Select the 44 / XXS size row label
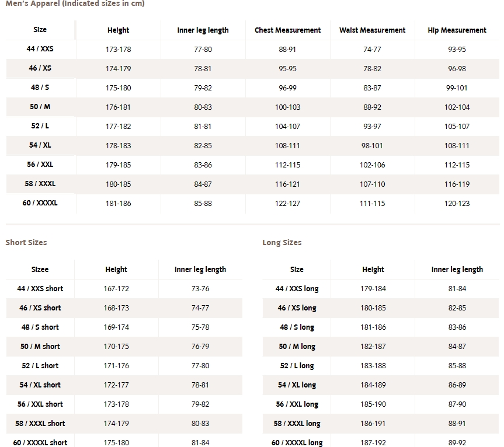This screenshot has width=504, height=447. [40, 49]
